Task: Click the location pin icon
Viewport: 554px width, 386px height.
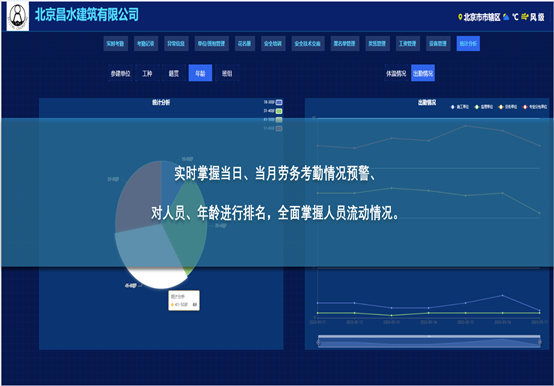Action: click(x=460, y=17)
